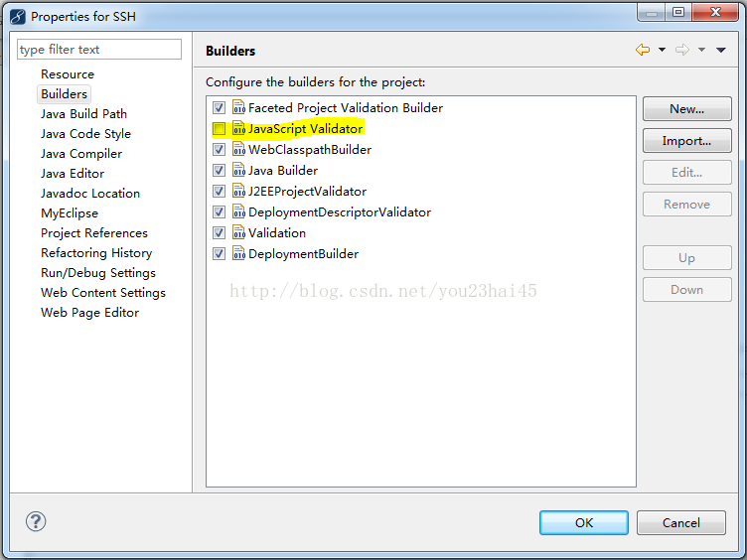Click the Validation builder file icon
Screen dimensions: 747x560
[x=238, y=232]
